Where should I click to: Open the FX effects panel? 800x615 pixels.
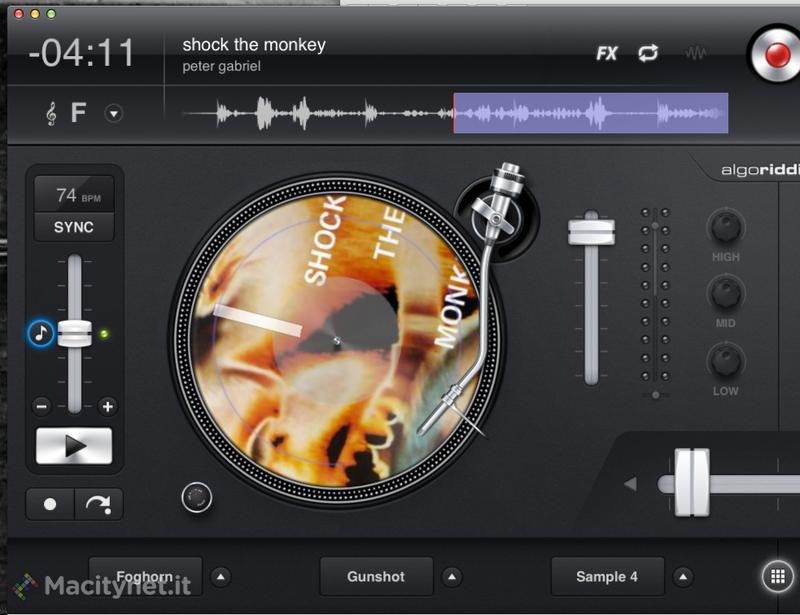tap(607, 53)
